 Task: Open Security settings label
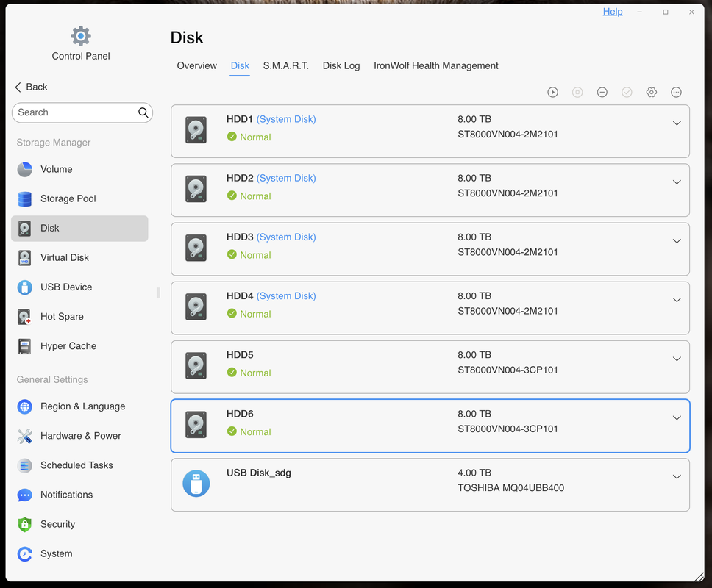tap(57, 525)
